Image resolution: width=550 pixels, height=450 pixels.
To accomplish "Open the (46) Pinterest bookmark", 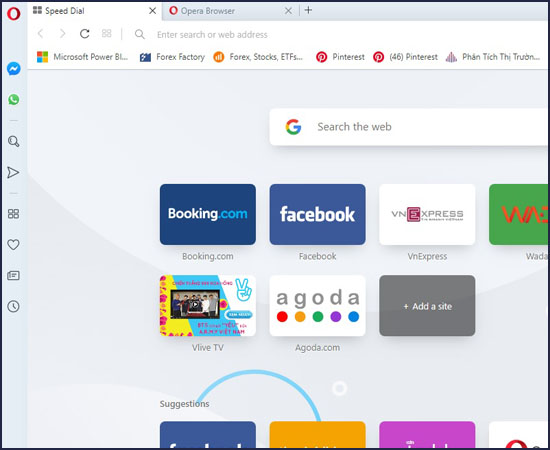I will click(405, 57).
